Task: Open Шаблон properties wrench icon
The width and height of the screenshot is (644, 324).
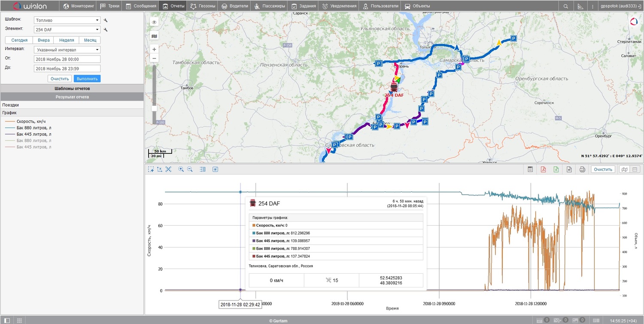Action: 106,20
